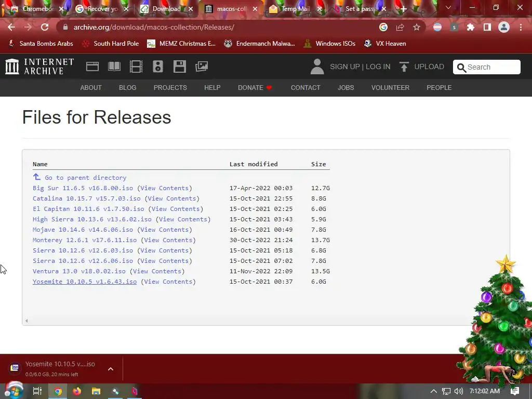
Task: Open the ABOUT menu item
Action: [91, 87]
